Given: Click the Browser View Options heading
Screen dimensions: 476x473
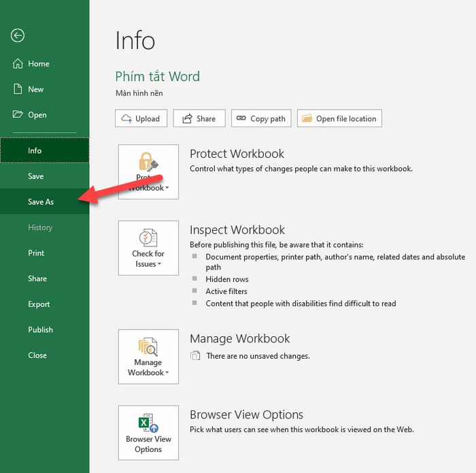Looking at the screenshot, I should (x=246, y=414).
